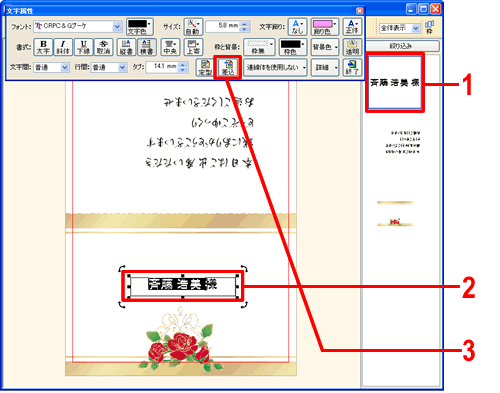Open the 背景色 background color dropdown

tap(325, 47)
